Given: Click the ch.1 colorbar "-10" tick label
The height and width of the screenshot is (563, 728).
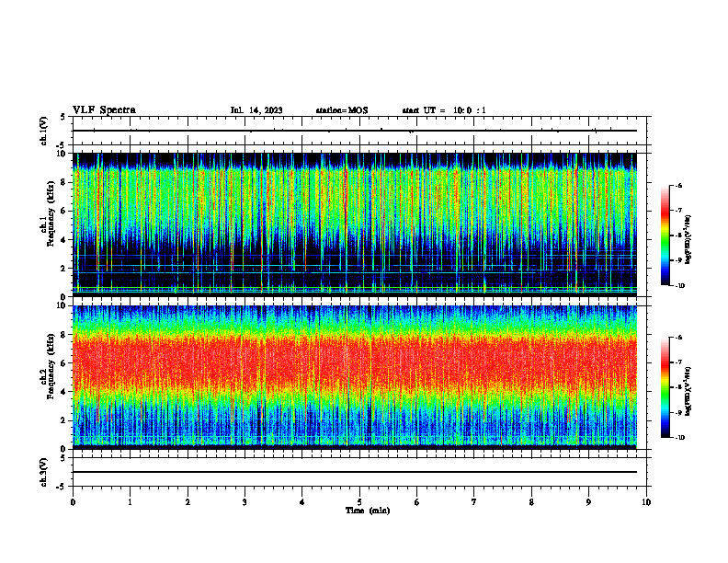Looking at the screenshot, I should pos(679,286).
